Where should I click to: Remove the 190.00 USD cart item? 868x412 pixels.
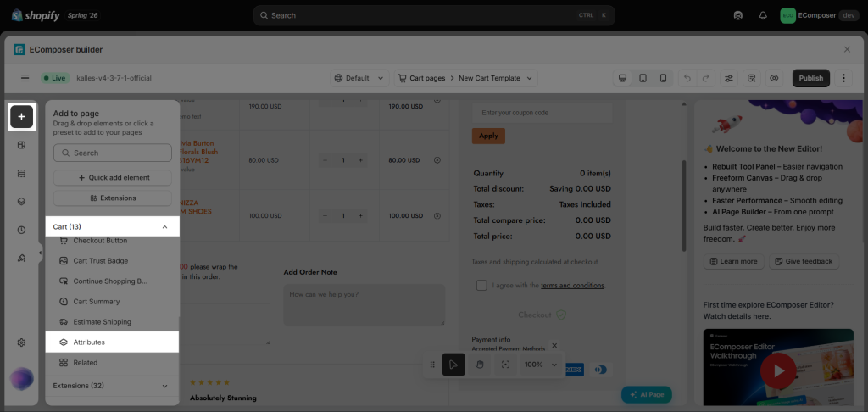tap(437, 100)
